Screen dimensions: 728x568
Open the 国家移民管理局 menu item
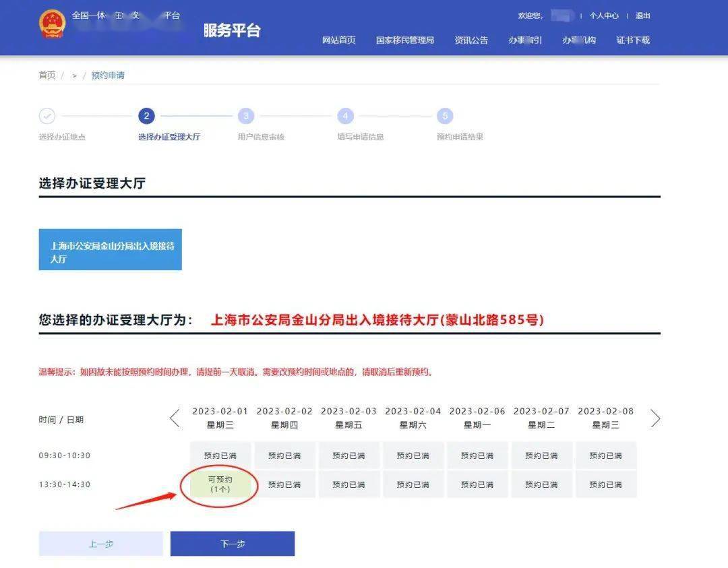pyautogui.click(x=408, y=40)
